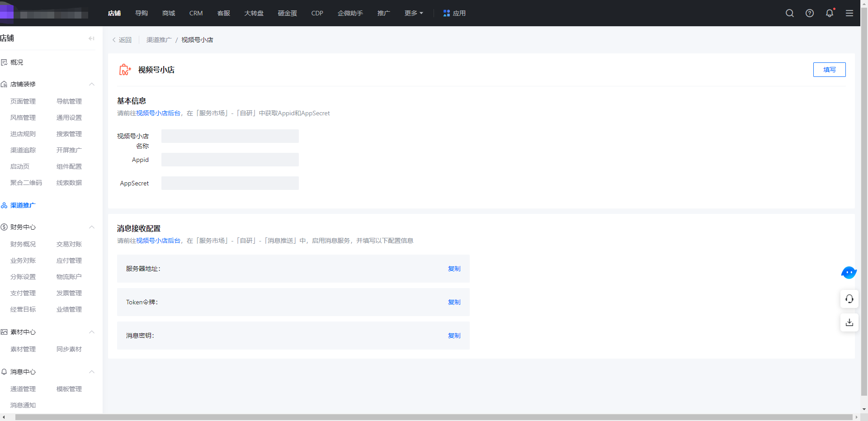The height and width of the screenshot is (421, 868).
Task: Click the 填写 button
Action: point(829,70)
